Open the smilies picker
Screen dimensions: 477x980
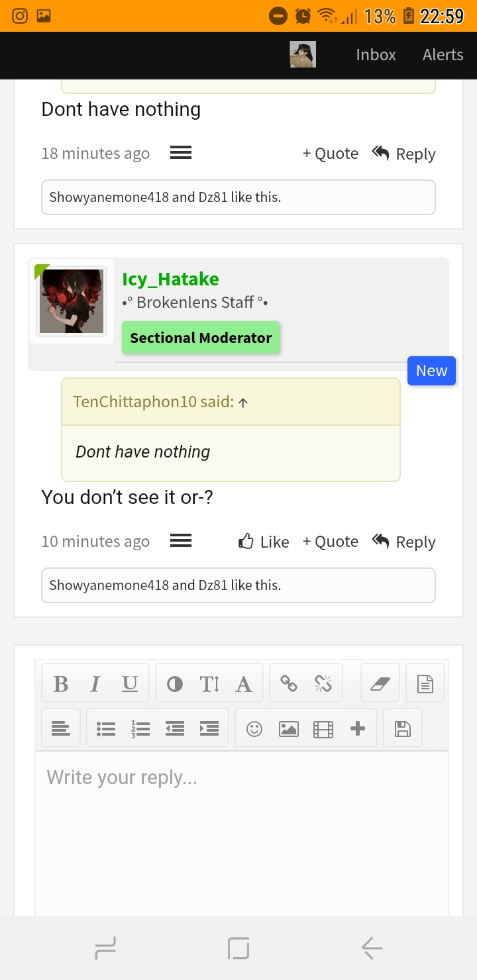(x=254, y=728)
